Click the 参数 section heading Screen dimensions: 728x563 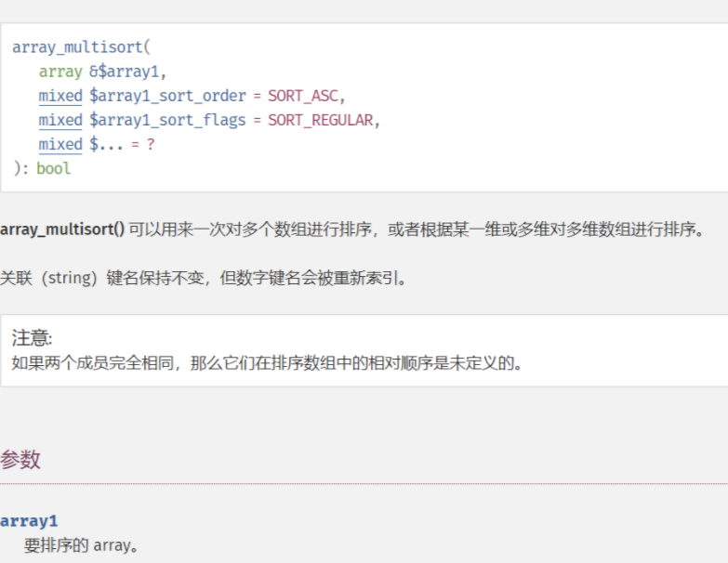[20, 460]
